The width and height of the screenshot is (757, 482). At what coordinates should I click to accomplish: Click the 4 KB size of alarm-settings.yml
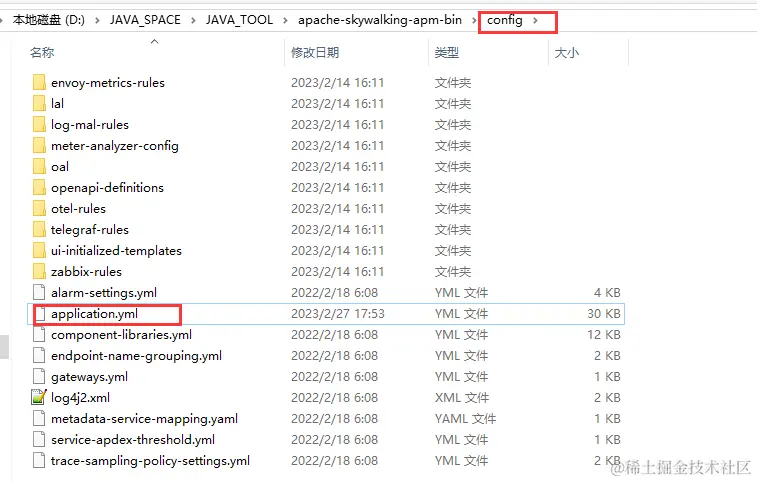point(607,293)
